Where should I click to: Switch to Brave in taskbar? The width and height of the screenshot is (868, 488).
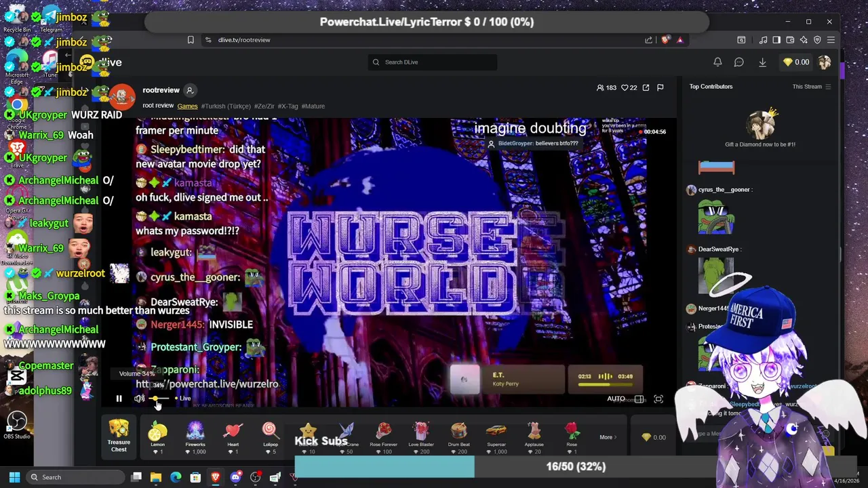click(x=216, y=477)
